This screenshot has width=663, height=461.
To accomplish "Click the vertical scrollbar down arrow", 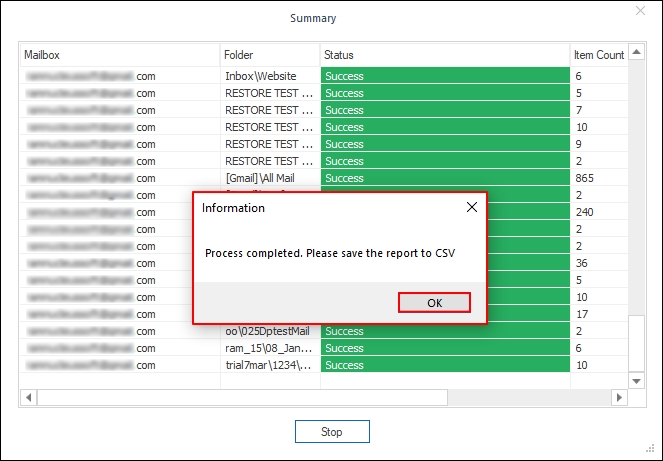I will tap(636, 381).
